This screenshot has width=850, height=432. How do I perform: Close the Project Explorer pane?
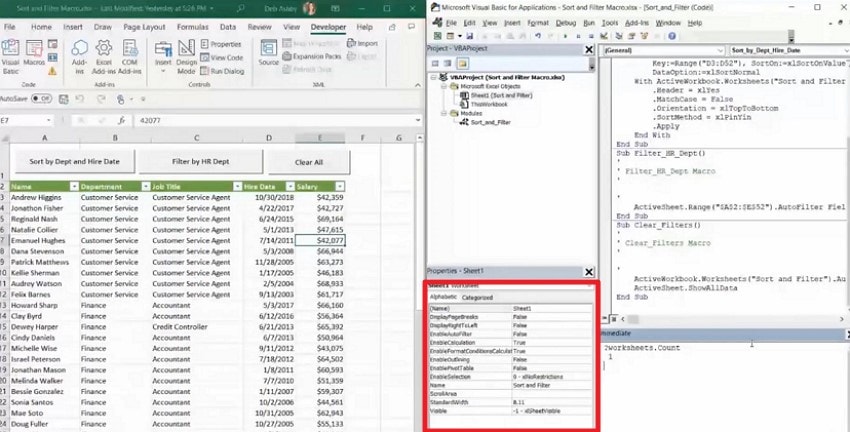point(589,49)
